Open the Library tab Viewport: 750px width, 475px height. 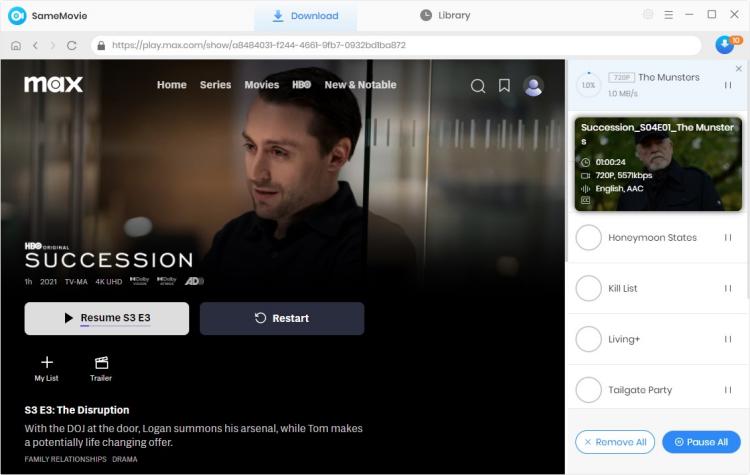(x=445, y=15)
